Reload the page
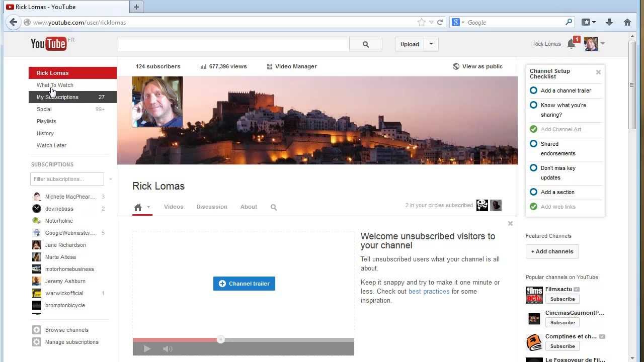The height and width of the screenshot is (362, 644). pos(440,22)
